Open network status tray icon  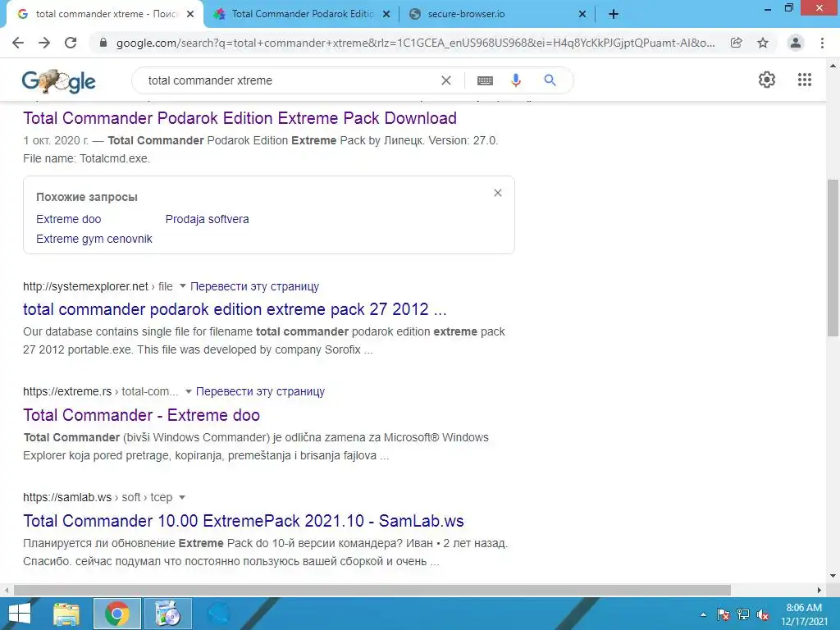coord(743,614)
